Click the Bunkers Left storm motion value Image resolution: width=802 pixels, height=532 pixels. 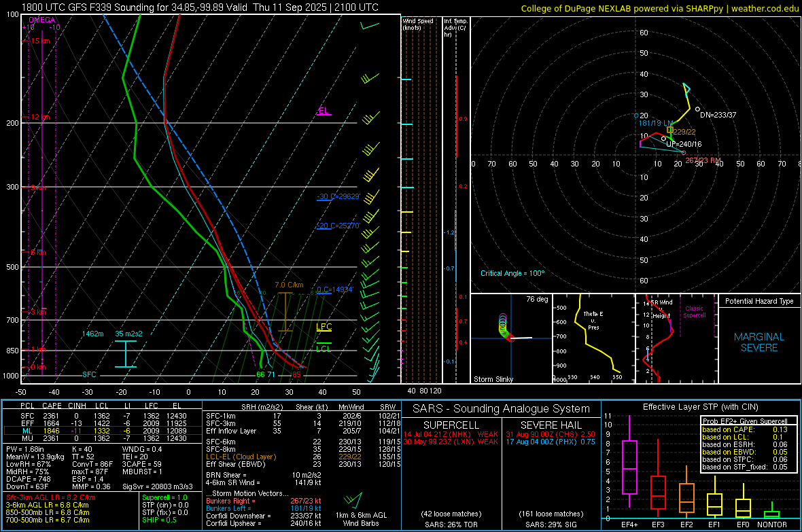tap(305, 508)
